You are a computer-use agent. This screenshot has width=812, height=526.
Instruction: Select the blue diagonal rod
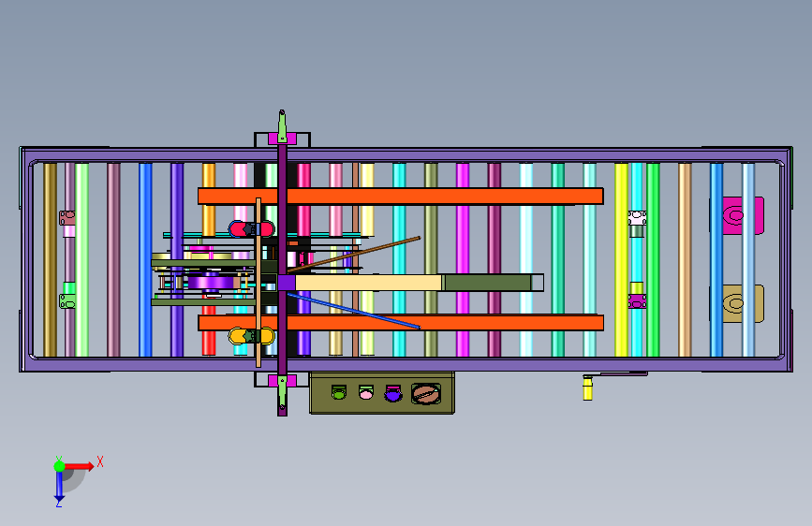coord(354,311)
